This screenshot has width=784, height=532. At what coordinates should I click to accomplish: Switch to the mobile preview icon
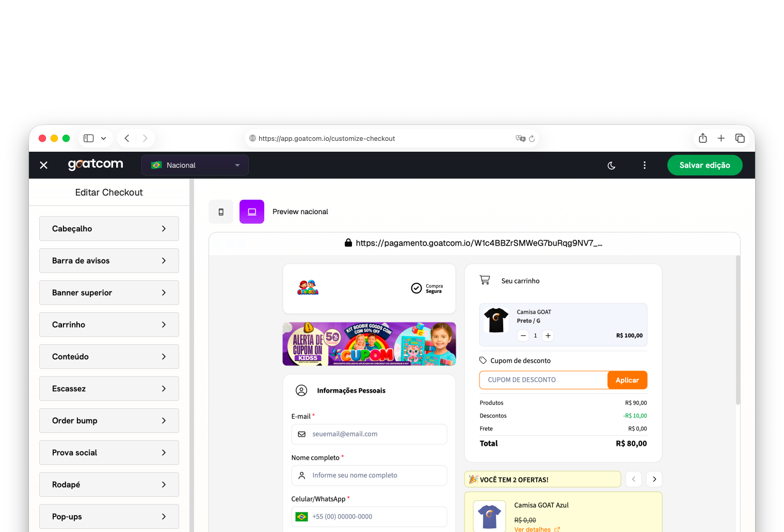click(x=221, y=212)
